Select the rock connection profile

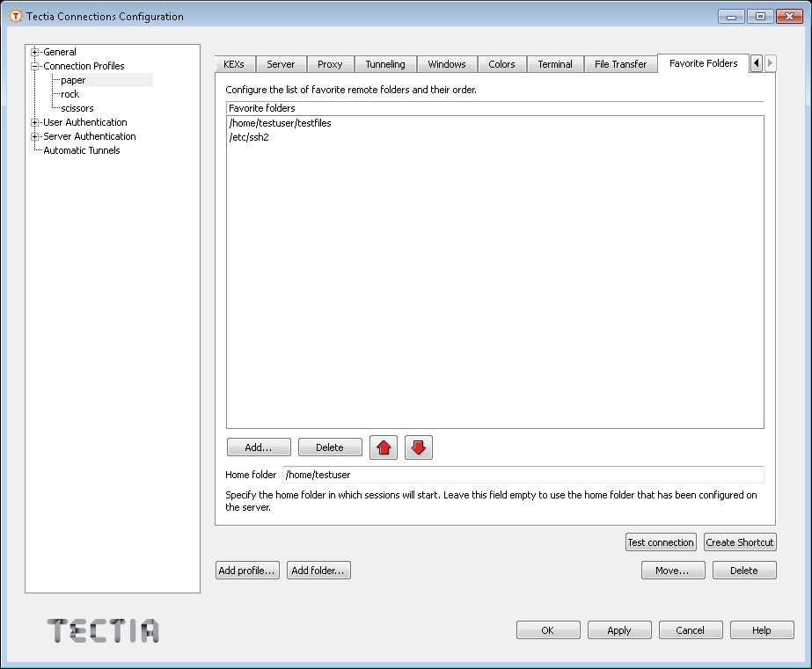(x=69, y=93)
